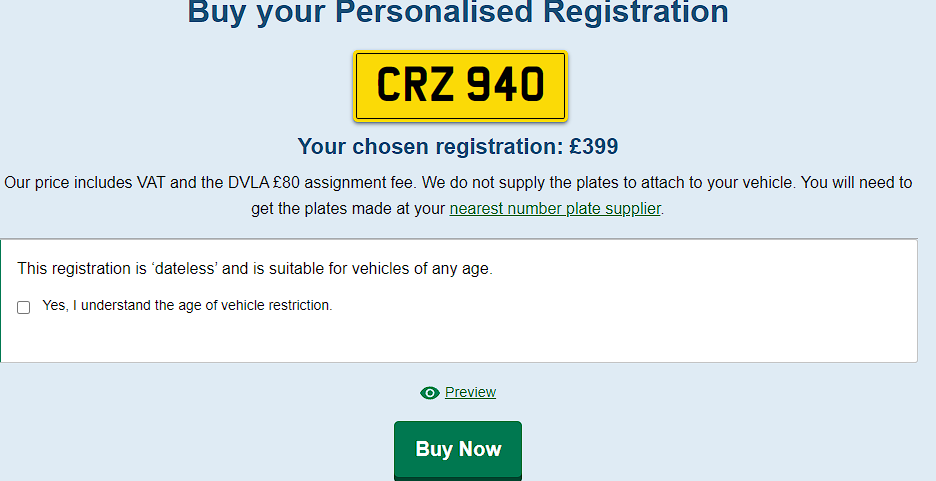Image resolution: width=936 pixels, height=481 pixels.
Task: Follow the nearest number plate supplier link
Action: pyautogui.click(x=555, y=209)
